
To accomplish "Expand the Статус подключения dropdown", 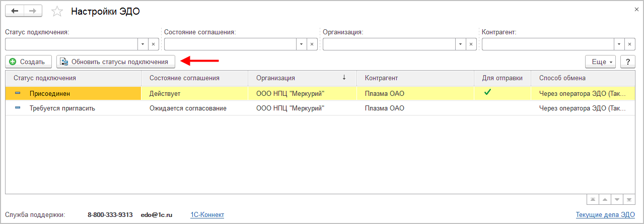I will (142, 44).
